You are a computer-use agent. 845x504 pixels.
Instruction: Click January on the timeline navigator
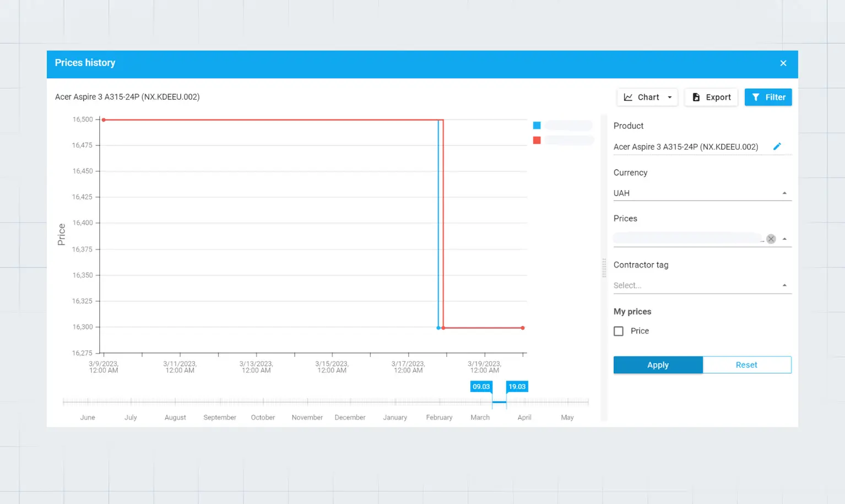click(395, 418)
